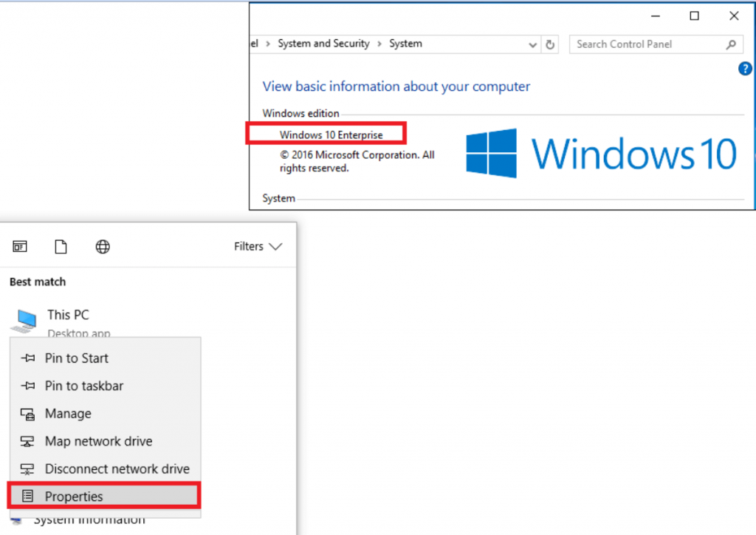Image resolution: width=756 pixels, height=535 pixels.
Task: Open the System Information result
Action: (x=89, y=519)
